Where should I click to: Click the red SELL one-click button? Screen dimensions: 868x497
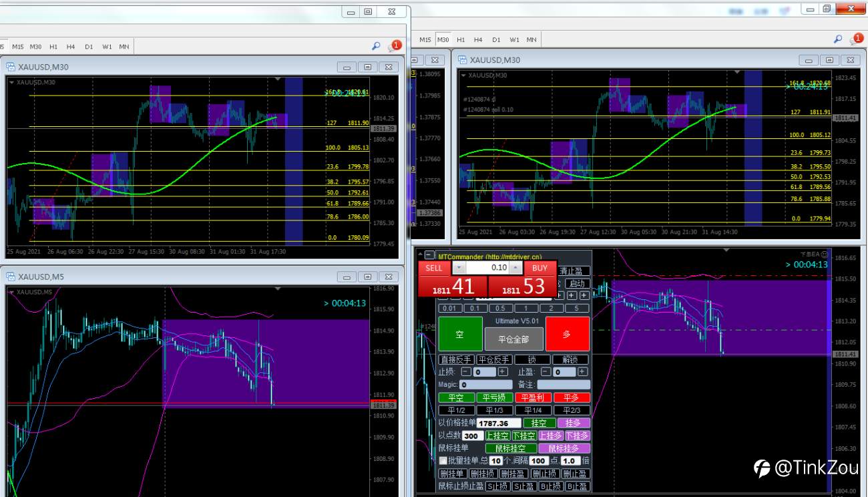tap(434, 268)
